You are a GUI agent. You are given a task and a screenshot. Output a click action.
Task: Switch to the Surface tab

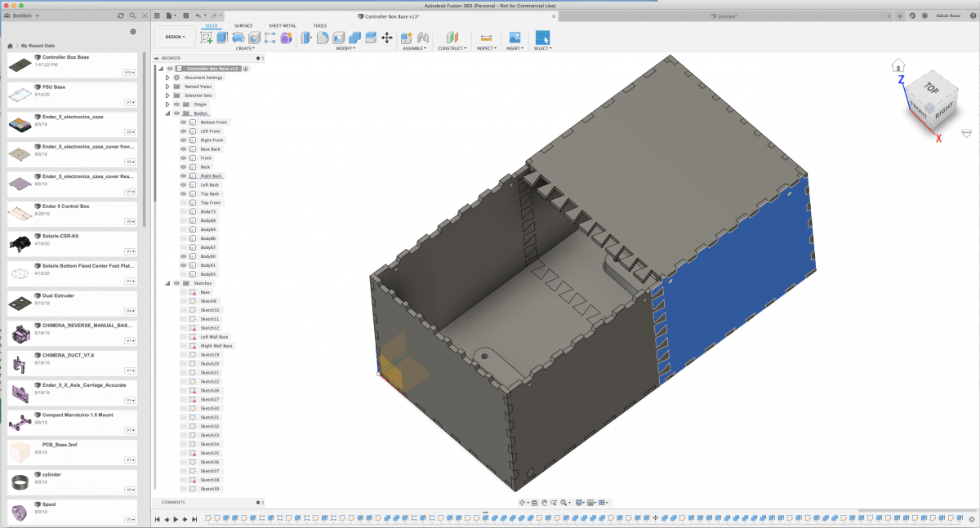(x=243, y=25)
